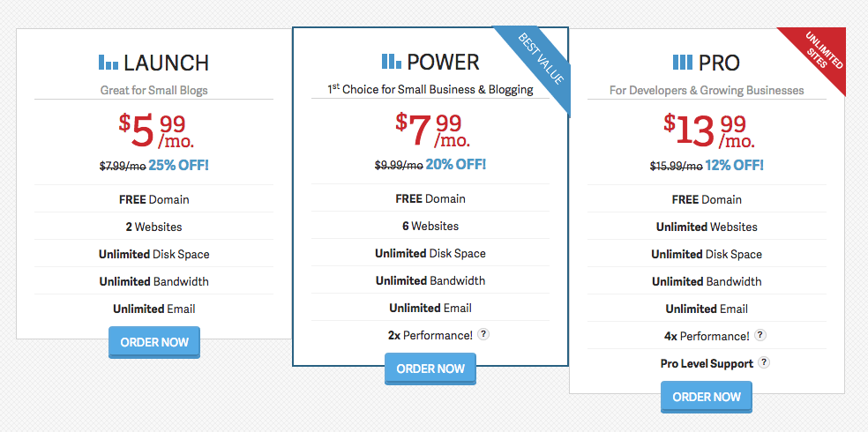
Task: Select the PRO plan heading
Action: tap(719, 63)
